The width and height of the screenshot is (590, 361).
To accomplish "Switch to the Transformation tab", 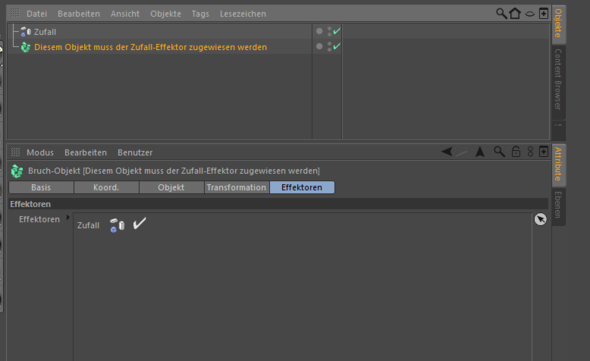I will click(x=237, y=187).
